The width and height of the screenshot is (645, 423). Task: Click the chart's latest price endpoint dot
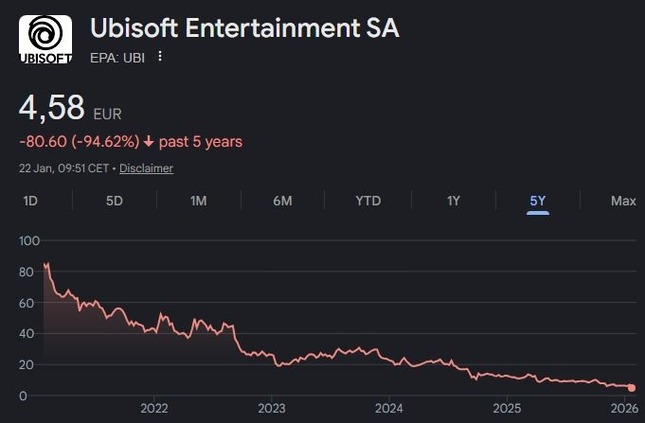631,388
